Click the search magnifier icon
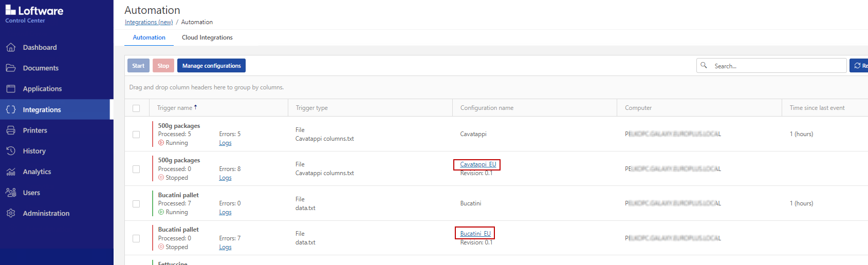Screen dimensions: 868x265 click(704, 65)
